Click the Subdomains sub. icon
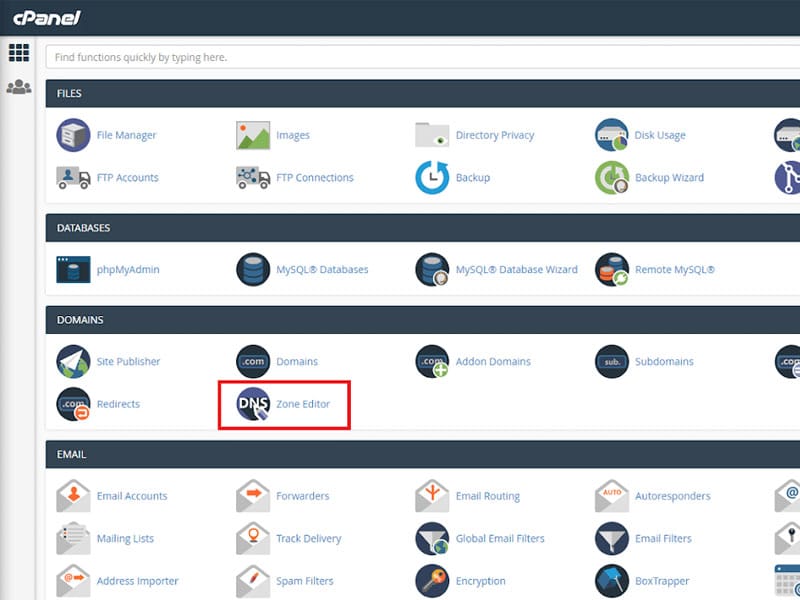800x600 pixels. click(612, 361)
